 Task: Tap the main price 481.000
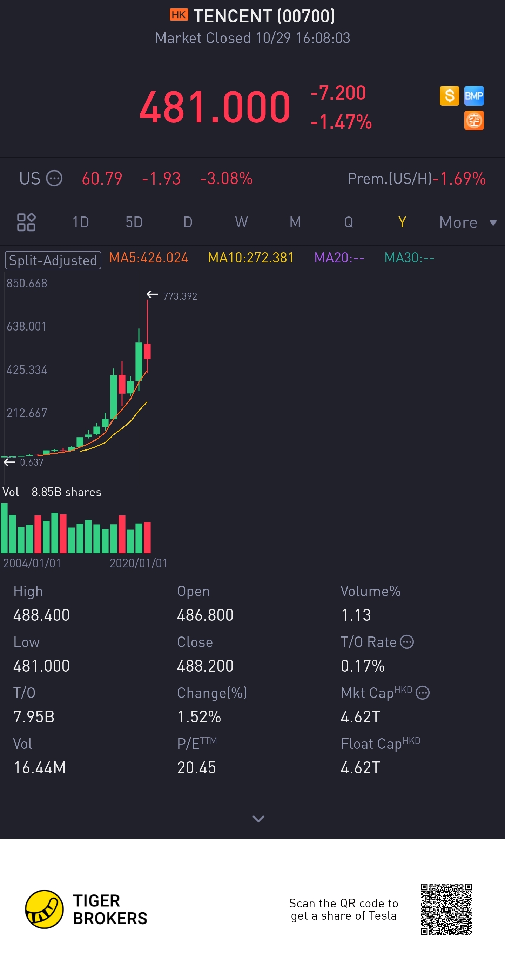point(215,107)
